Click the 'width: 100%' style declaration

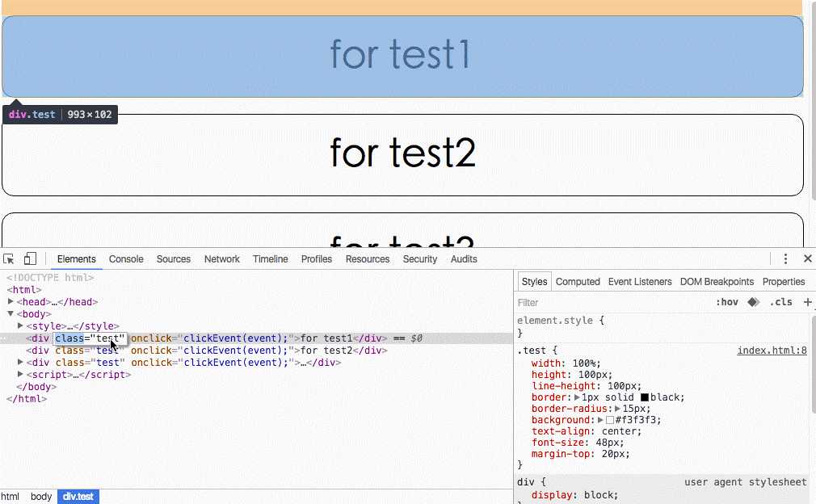[x=566, y=363]
